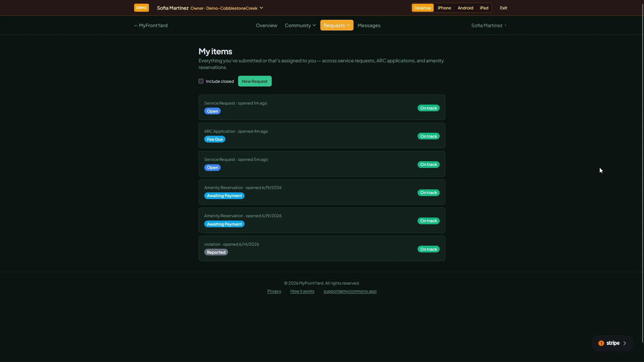Click the On track badge on the ARC Application row

pyautogui.click(x=428, y=136)
